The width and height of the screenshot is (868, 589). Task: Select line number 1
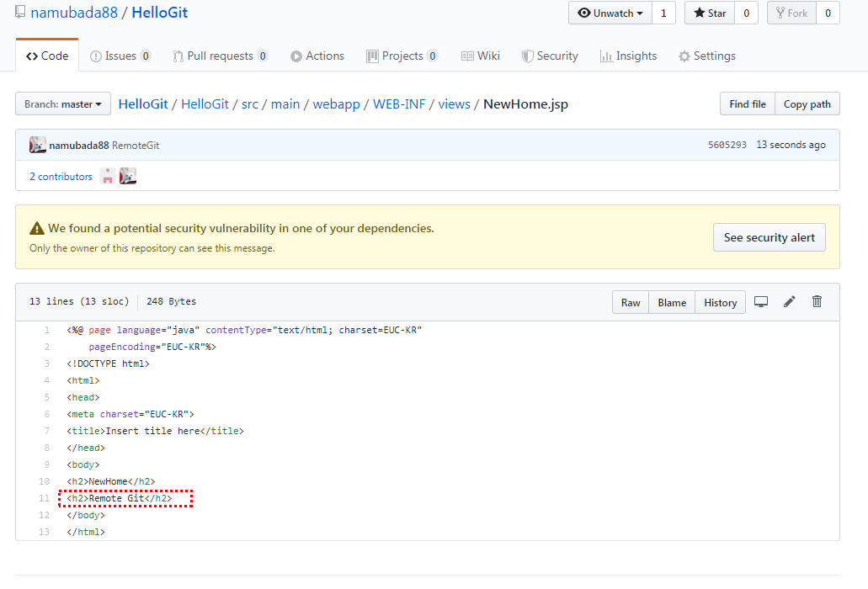(x=47, y=330)
